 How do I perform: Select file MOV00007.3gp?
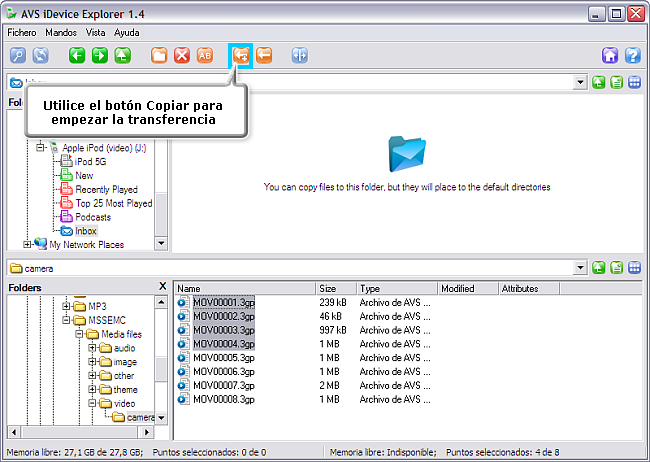(x=224, y=386)
